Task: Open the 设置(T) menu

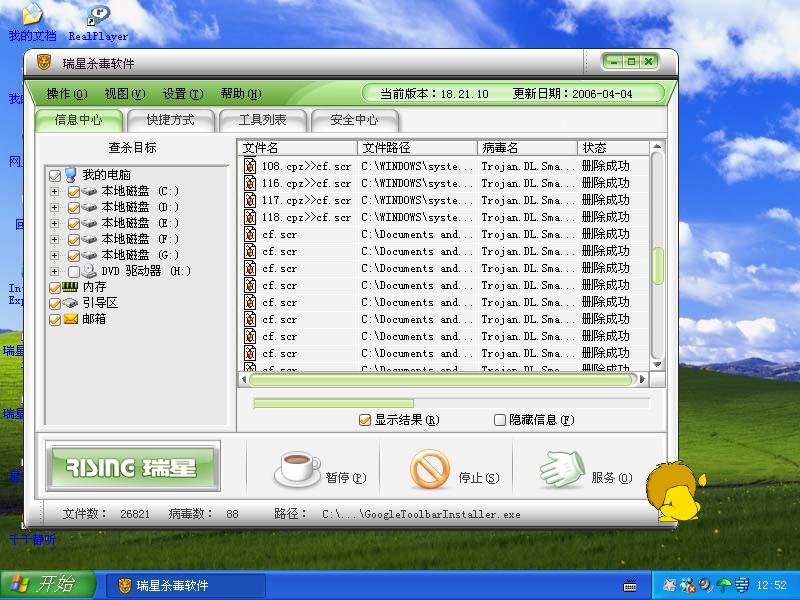Action: pos(183,94)
